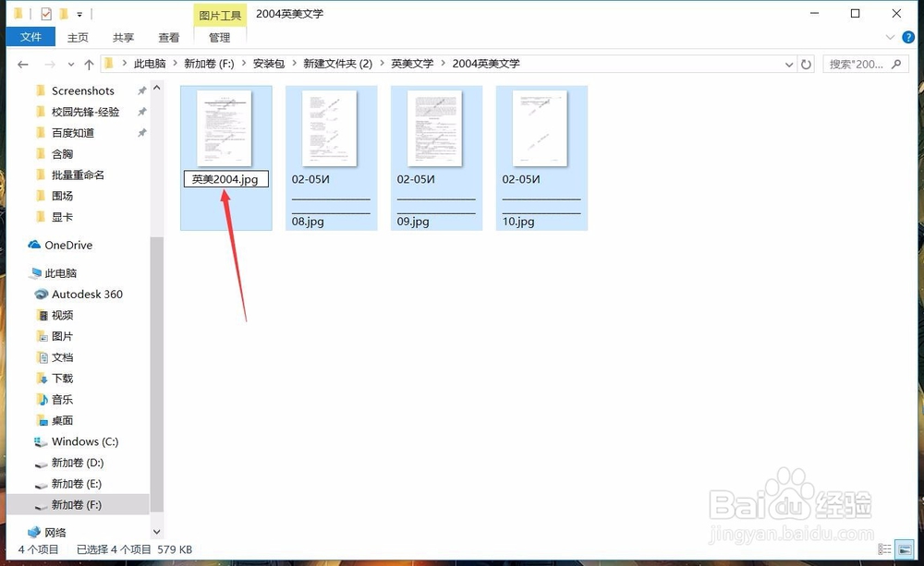Open the quick access toolbar customize dropdown

point(79,14)
